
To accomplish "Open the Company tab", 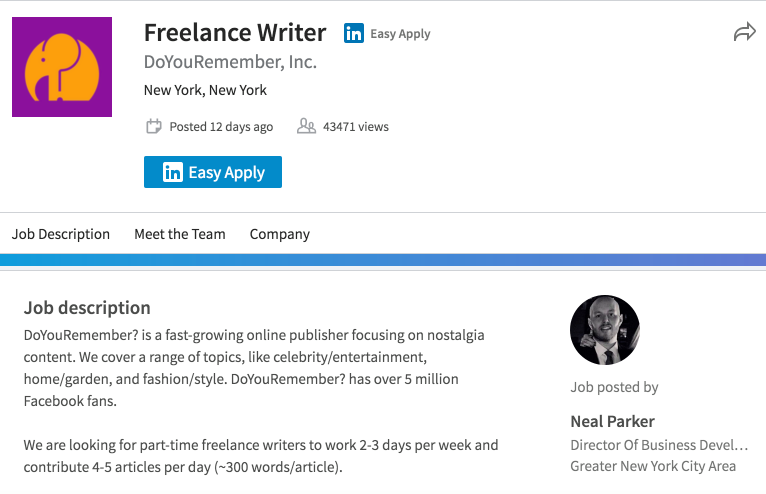I will click(280, 234).
